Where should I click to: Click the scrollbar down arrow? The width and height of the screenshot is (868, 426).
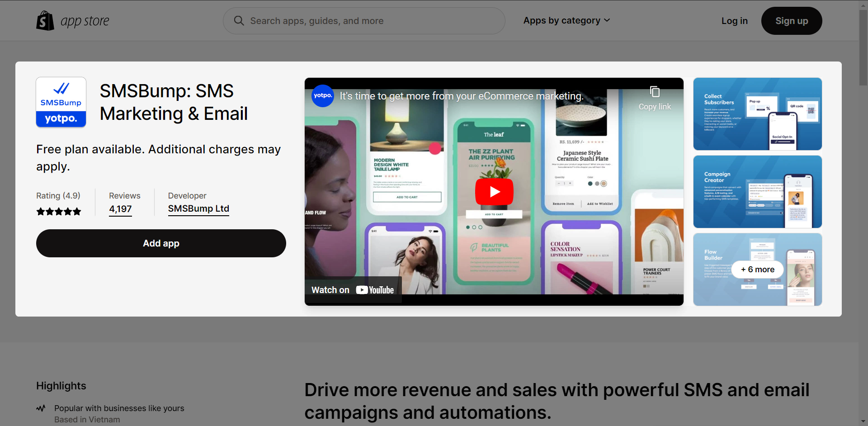tap(863, 421)
